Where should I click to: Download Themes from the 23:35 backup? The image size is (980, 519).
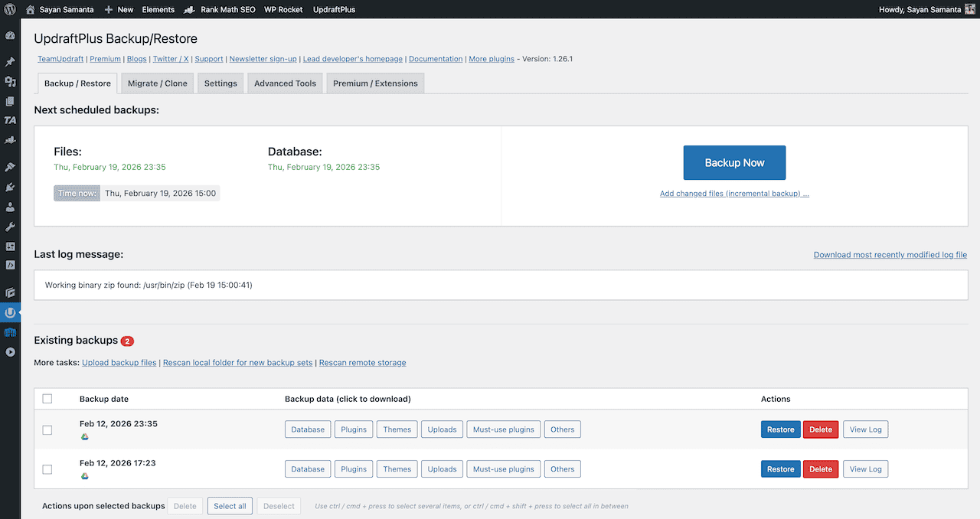[x=397, y=429]
